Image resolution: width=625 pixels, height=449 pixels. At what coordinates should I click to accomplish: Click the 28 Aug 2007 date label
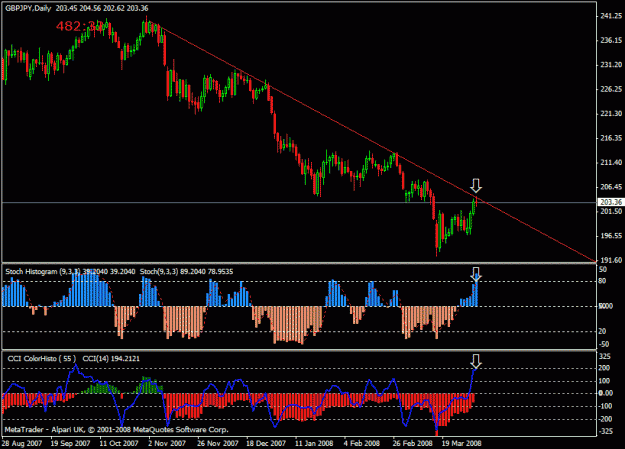(22, 443)
